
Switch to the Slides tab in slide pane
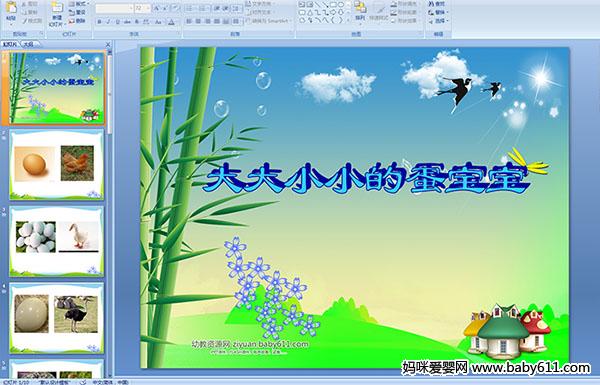point(10,44)
